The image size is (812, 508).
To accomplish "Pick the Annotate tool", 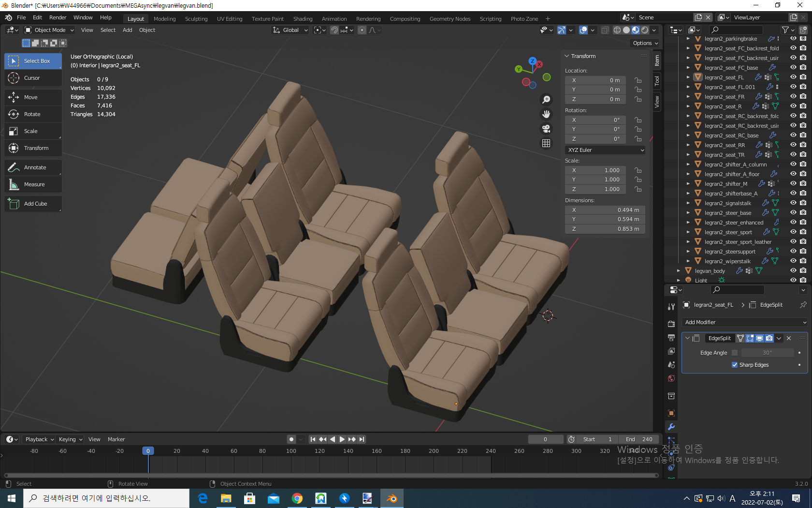I will tap(32, 167).
